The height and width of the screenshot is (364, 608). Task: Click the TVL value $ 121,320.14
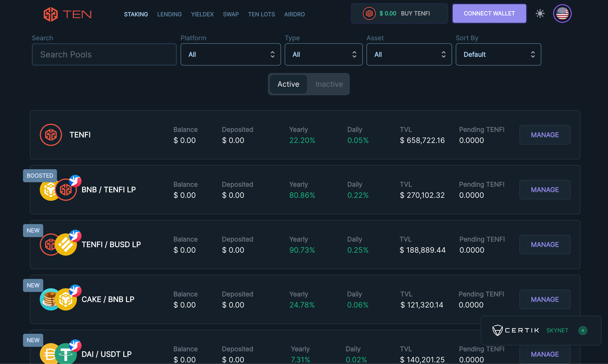coord(422,305)
